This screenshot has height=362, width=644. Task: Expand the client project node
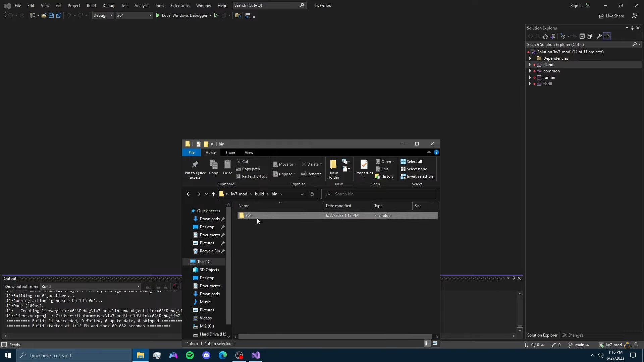click(530, 65)
